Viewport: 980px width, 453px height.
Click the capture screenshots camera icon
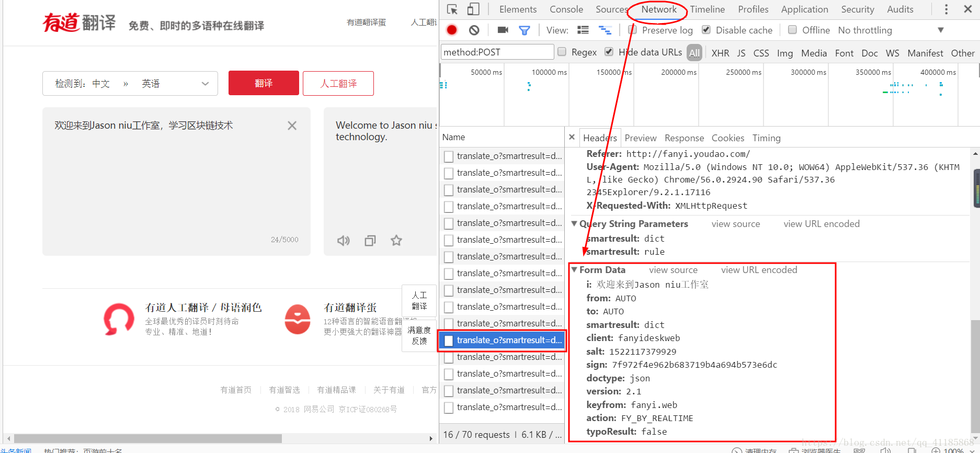pyautogui.click(x=503, y=30)
